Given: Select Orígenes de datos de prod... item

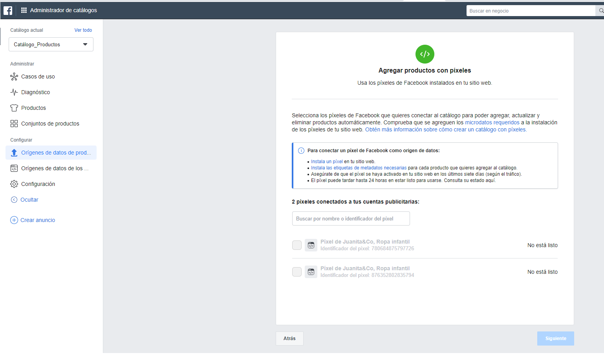Looking at the screenshot, I should pyautogui.click(x=51, y=153).
